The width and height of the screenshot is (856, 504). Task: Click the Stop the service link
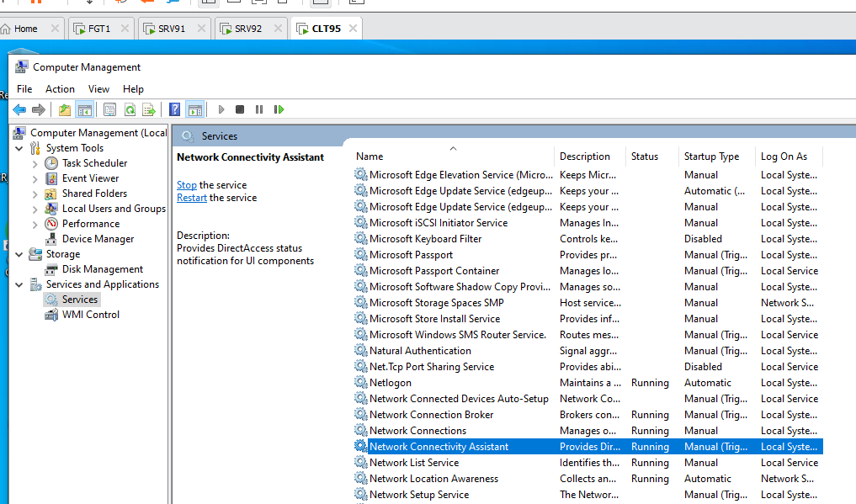click(187, 185)
